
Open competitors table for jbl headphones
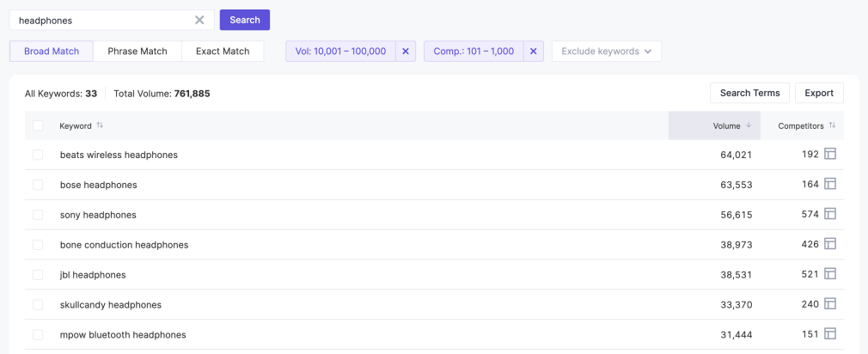pyautogui.click(x=830, y=274)
